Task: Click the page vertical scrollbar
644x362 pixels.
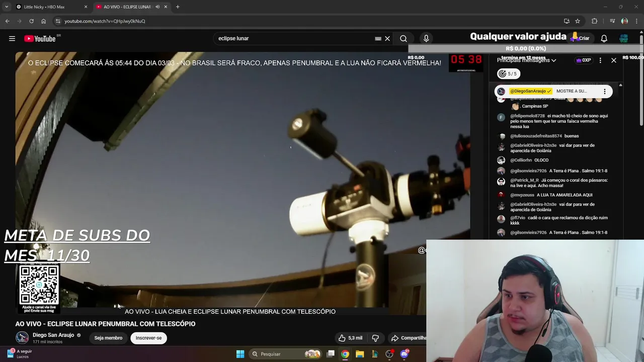Action: (x=641, y=80)
